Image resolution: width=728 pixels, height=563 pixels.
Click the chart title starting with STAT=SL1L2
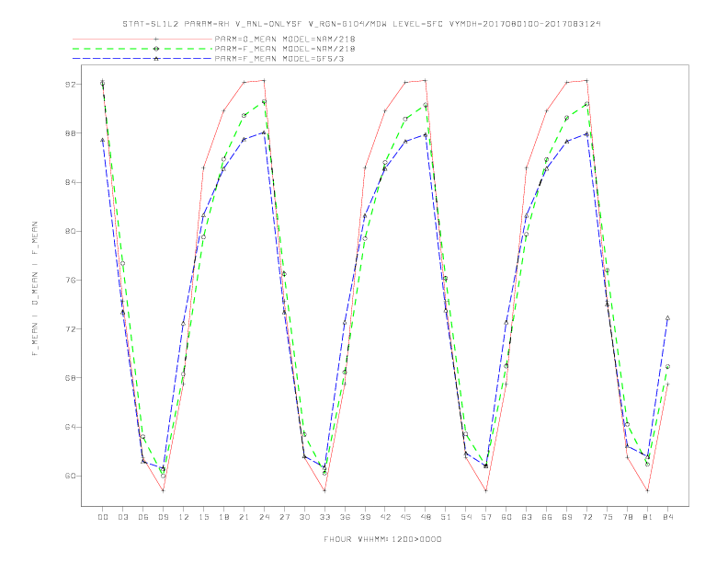point(361,24)
